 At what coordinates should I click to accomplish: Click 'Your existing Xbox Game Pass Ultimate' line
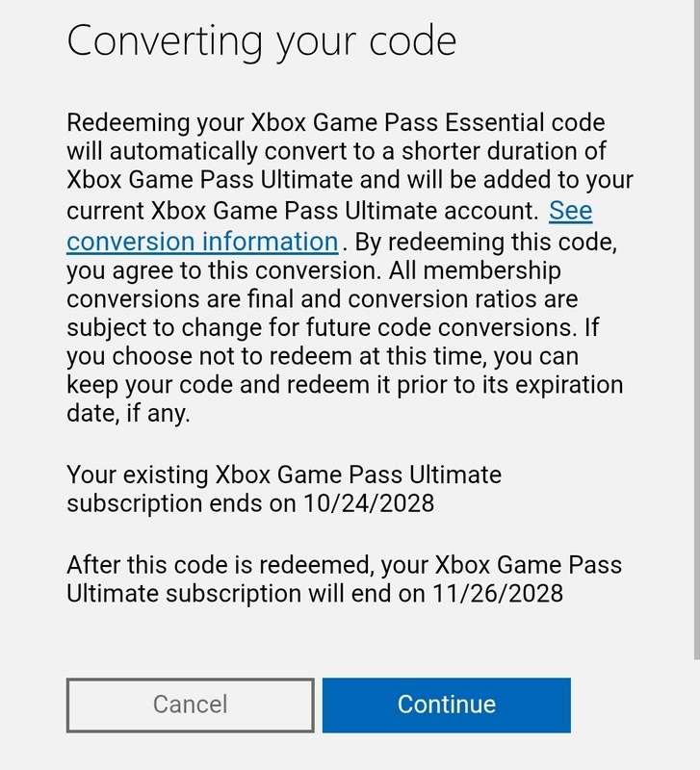[284, 475]
